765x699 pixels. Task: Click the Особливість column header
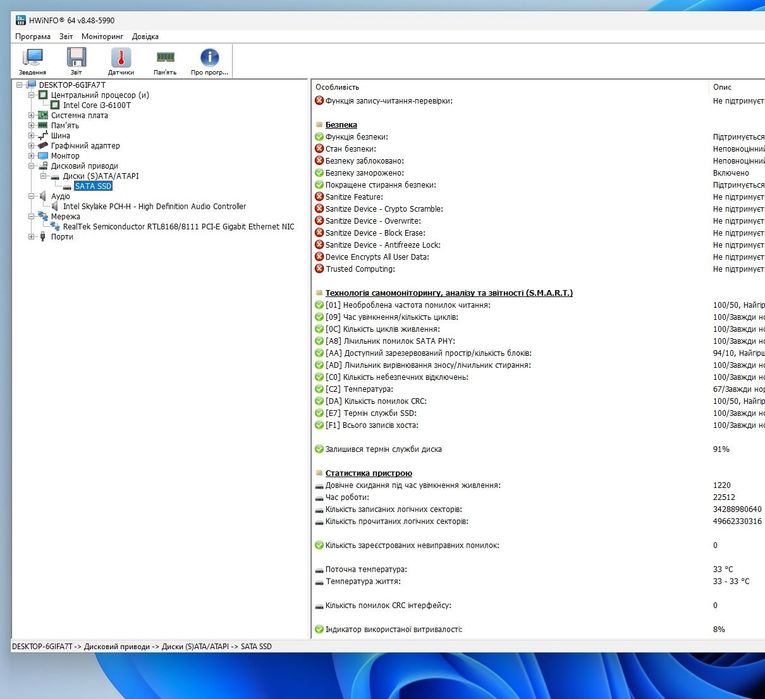click(337, 87)
